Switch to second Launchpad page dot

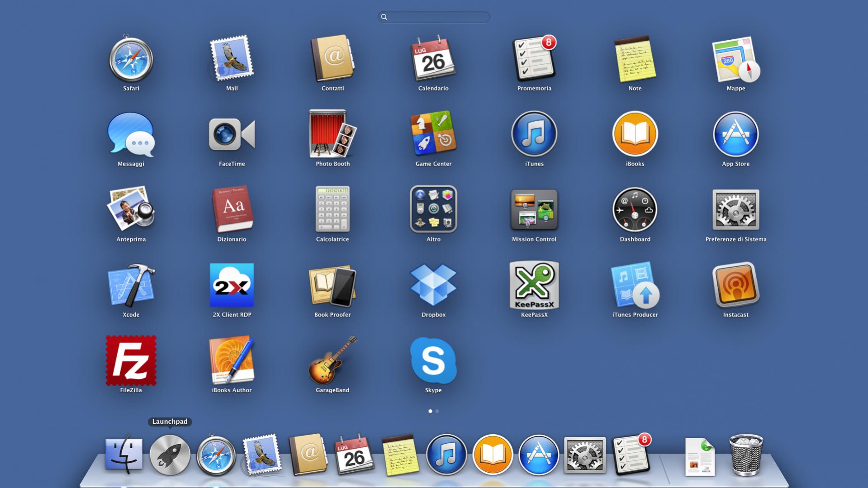pyautogui.click(x=437, y=411)
